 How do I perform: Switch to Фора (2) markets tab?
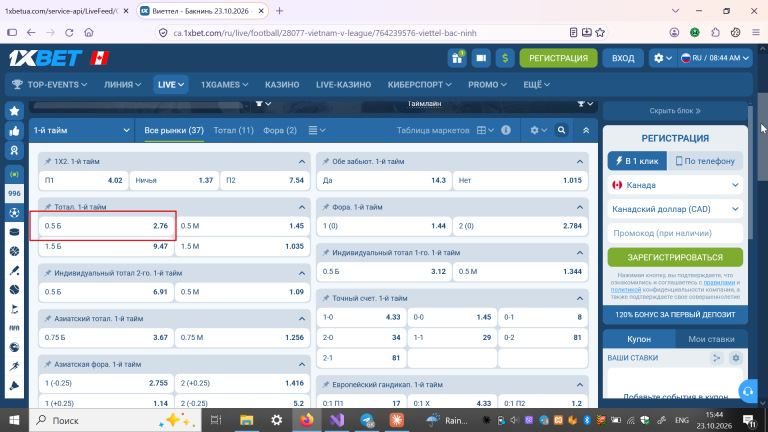click(280, 130)
